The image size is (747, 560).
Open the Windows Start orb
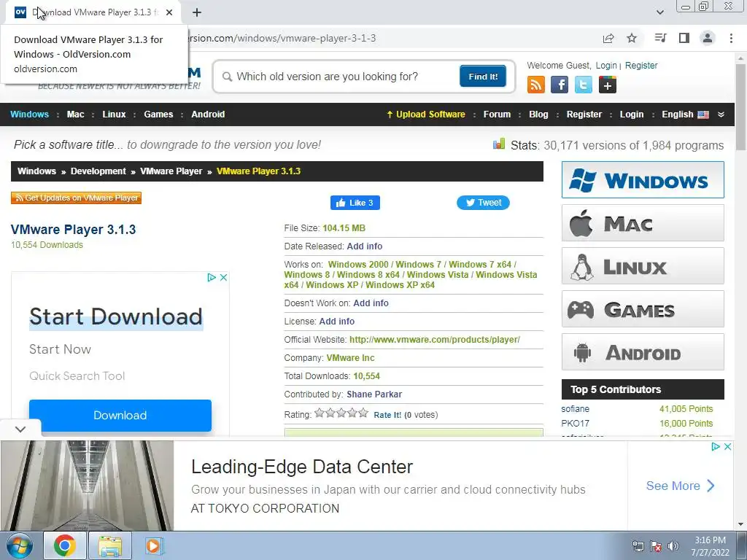(20, 545)
